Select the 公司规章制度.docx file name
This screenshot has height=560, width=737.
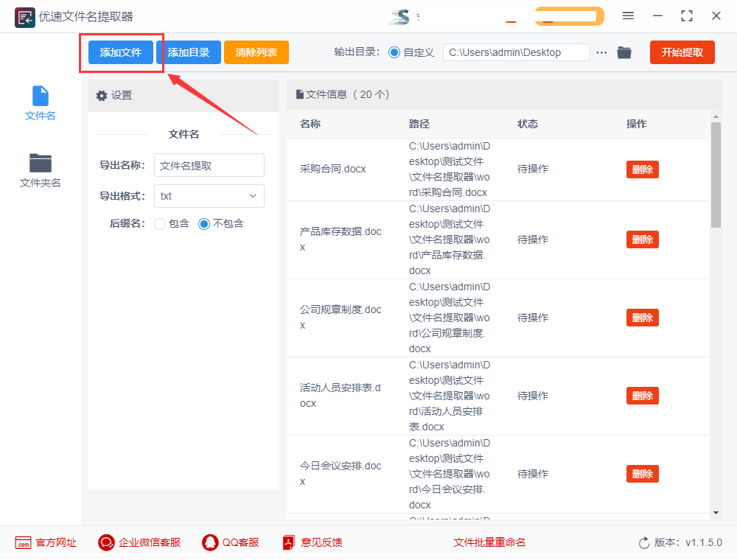point(340,317)
